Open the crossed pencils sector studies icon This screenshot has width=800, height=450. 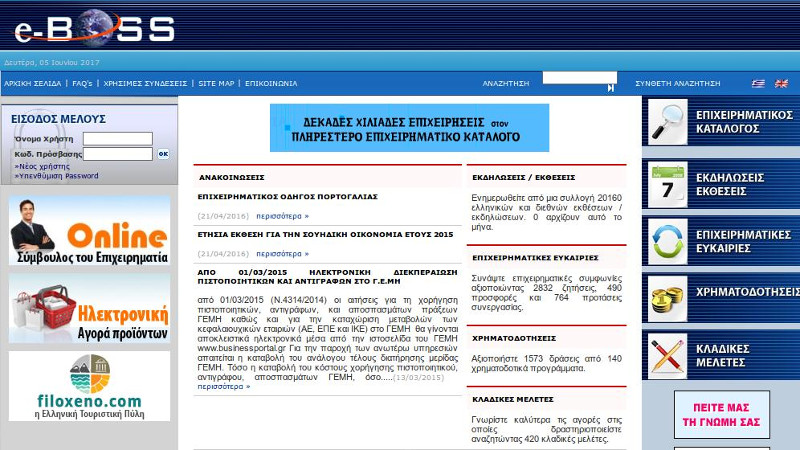coord(667,356)
